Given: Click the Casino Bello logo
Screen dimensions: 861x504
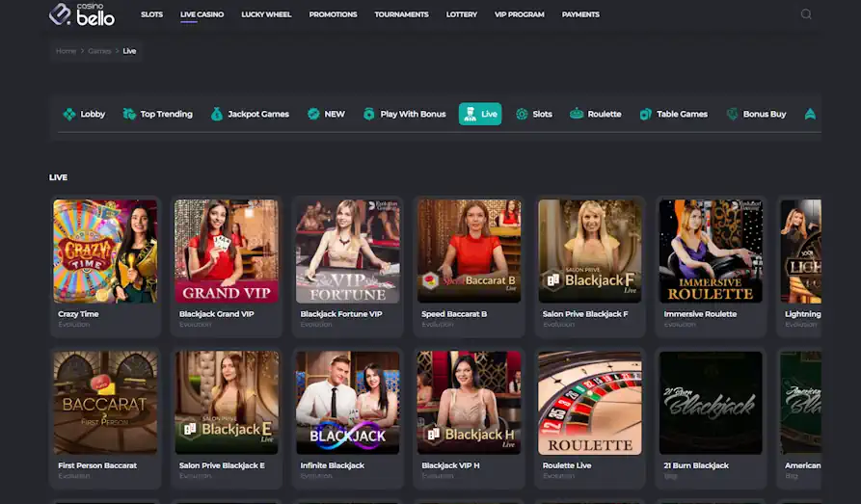Looking at the screenshot, I should pos(82,14).
